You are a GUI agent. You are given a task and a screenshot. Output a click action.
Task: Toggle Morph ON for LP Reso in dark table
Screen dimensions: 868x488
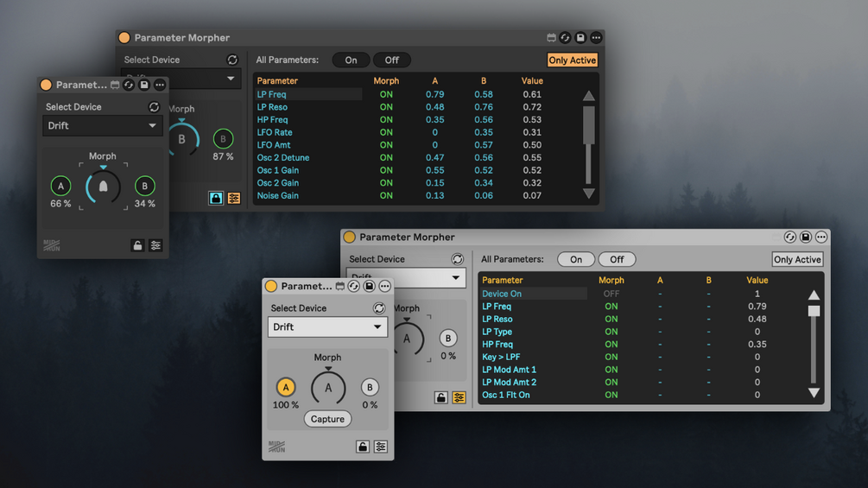(386, 107)
